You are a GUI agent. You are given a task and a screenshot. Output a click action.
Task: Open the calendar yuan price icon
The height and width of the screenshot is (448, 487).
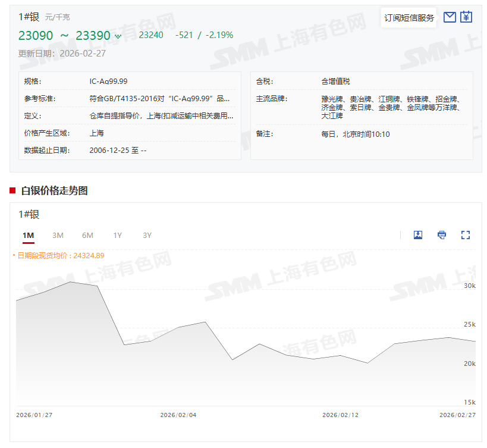point(466,17)
